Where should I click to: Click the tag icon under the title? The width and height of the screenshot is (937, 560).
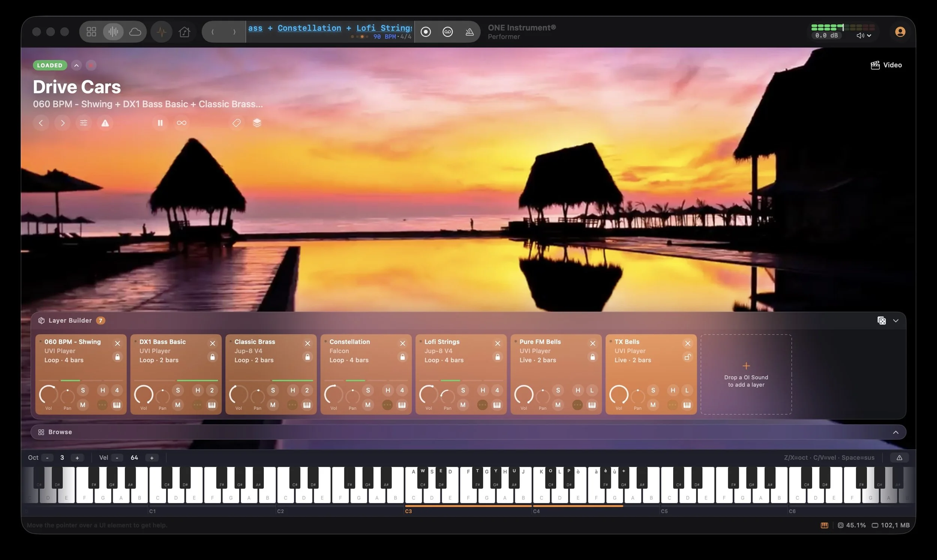(x=236, y=123)
